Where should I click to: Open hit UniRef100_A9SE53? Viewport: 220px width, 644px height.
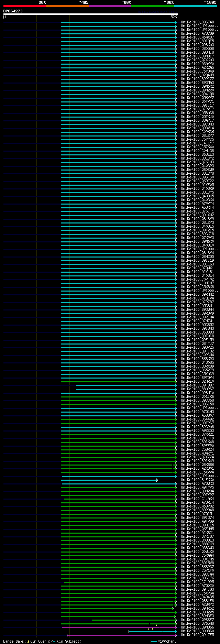coord(197,431)
